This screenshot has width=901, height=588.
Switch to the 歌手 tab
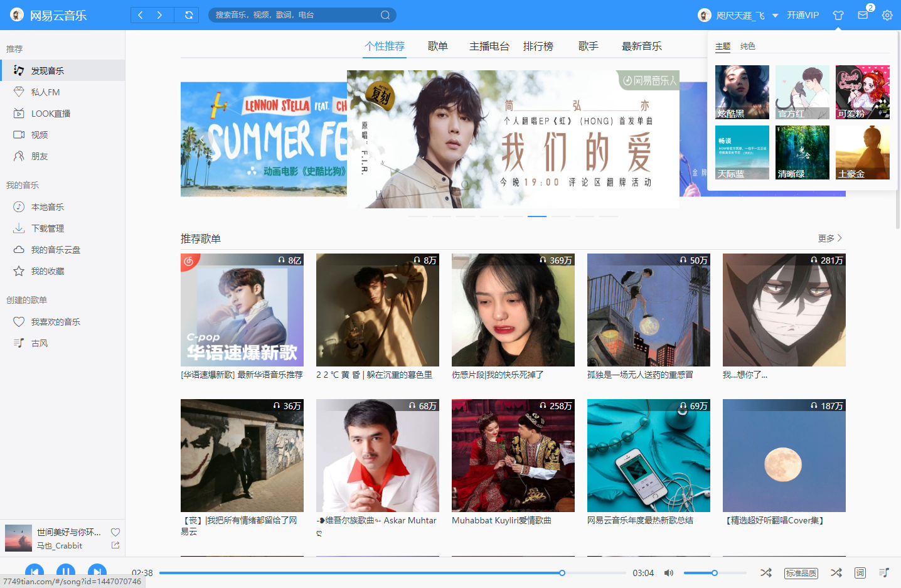(x=589, y=46)
